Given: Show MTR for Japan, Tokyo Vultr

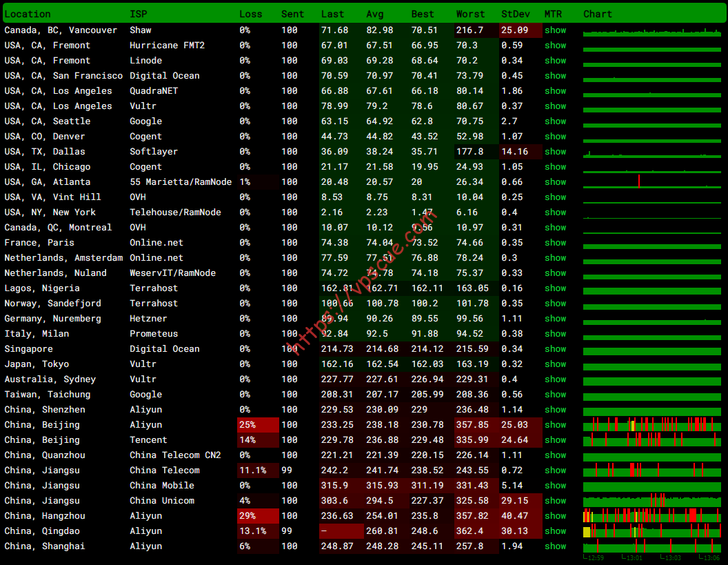Looking at the screenshot, I should click(x=555, y=364).
